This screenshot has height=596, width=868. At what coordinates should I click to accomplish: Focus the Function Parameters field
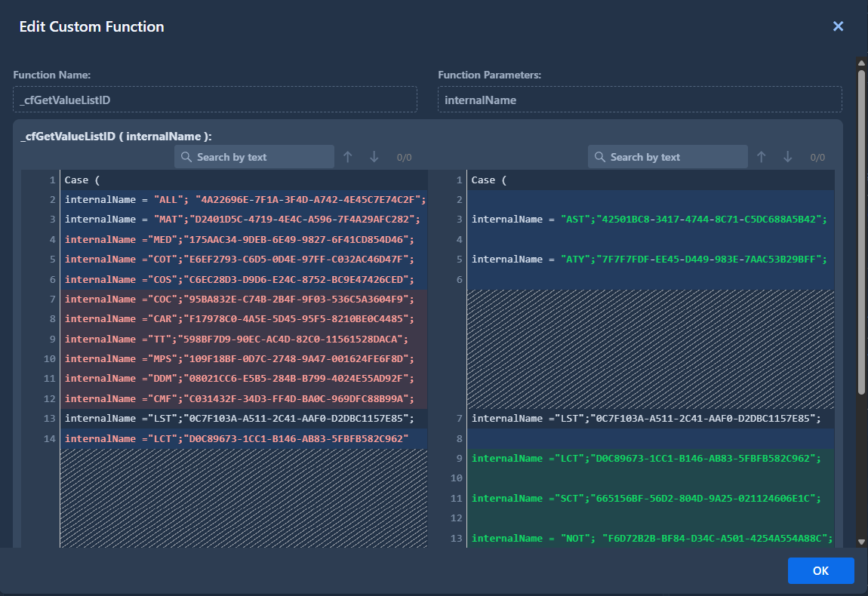coord(639,100)
